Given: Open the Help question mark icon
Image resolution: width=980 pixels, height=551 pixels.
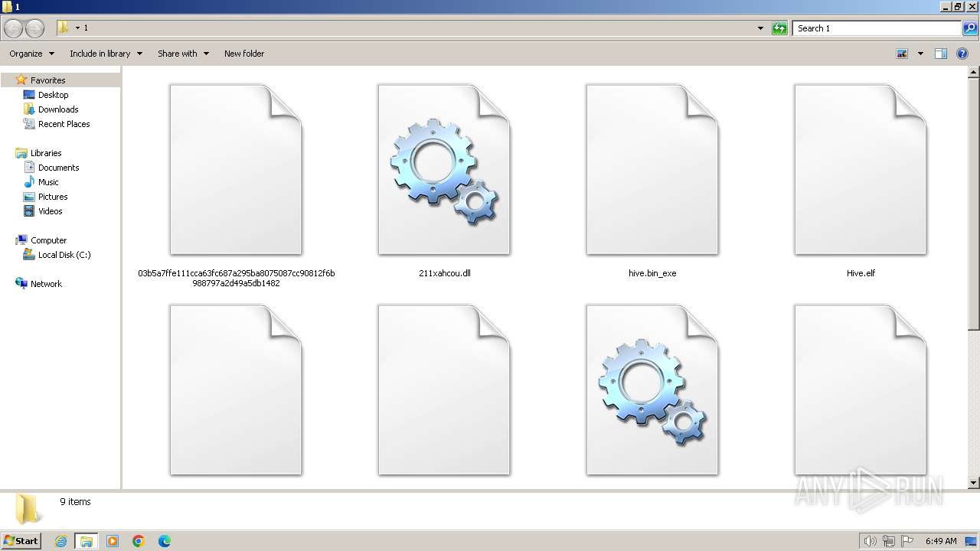Looking at the screenshot, I should pos(963,54).
